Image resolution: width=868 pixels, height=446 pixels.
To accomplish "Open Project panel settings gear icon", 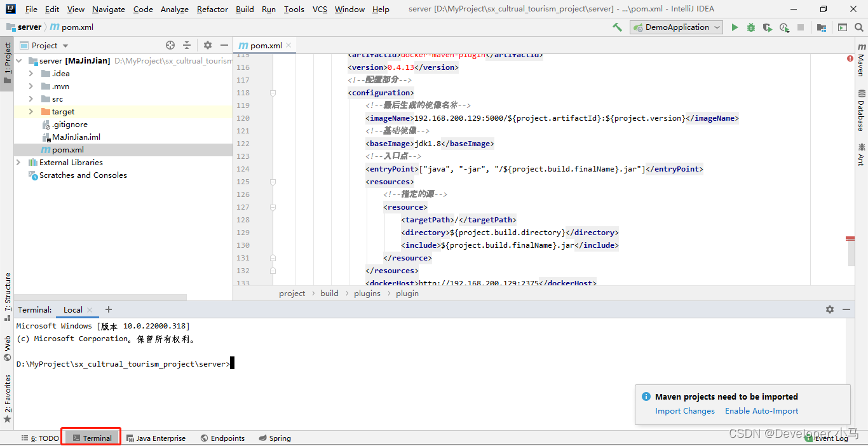I will tap(207, 45).
